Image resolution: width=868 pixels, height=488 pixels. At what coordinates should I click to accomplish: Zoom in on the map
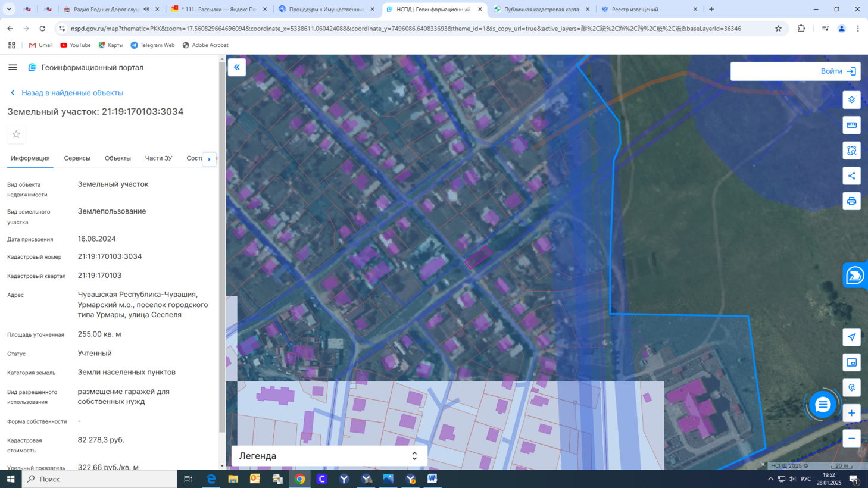pyautogui.click(x=851, y=413)
